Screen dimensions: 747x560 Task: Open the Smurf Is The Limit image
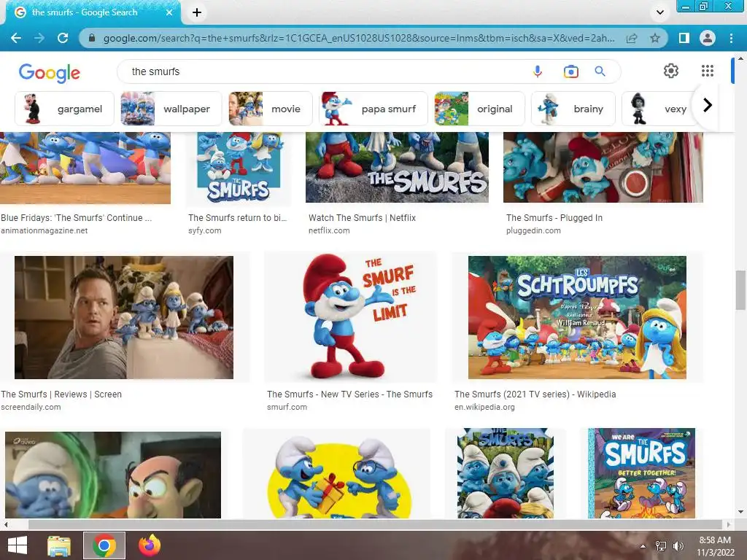click(351, 316)
